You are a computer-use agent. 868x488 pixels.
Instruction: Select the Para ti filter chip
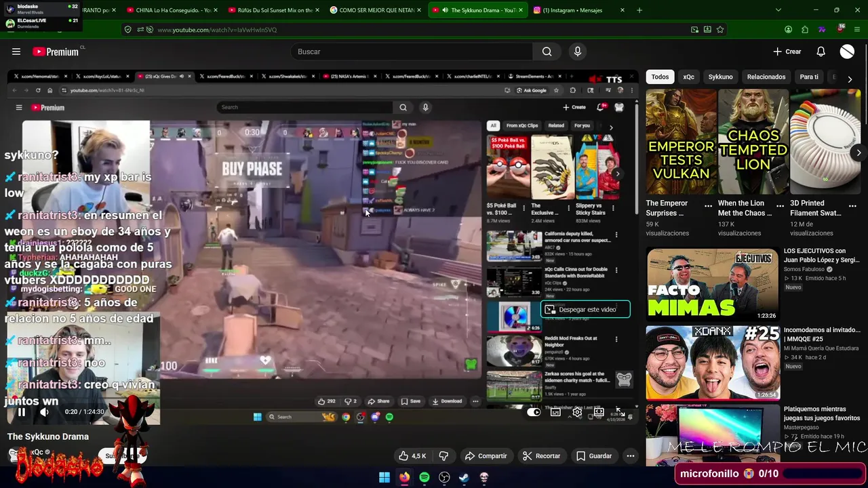coord(809,77)
